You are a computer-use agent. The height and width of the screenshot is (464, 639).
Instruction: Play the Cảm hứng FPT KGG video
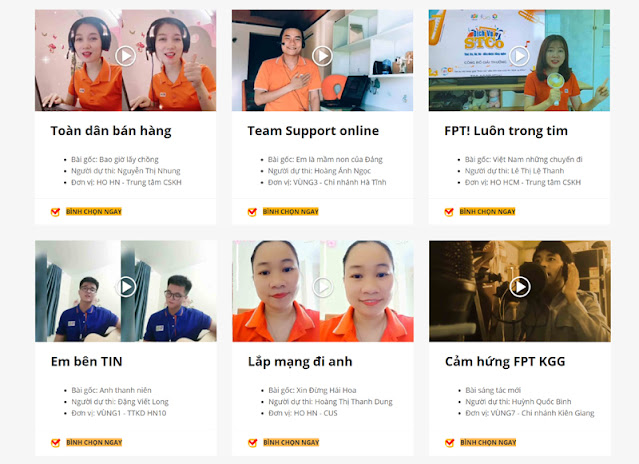520,287
